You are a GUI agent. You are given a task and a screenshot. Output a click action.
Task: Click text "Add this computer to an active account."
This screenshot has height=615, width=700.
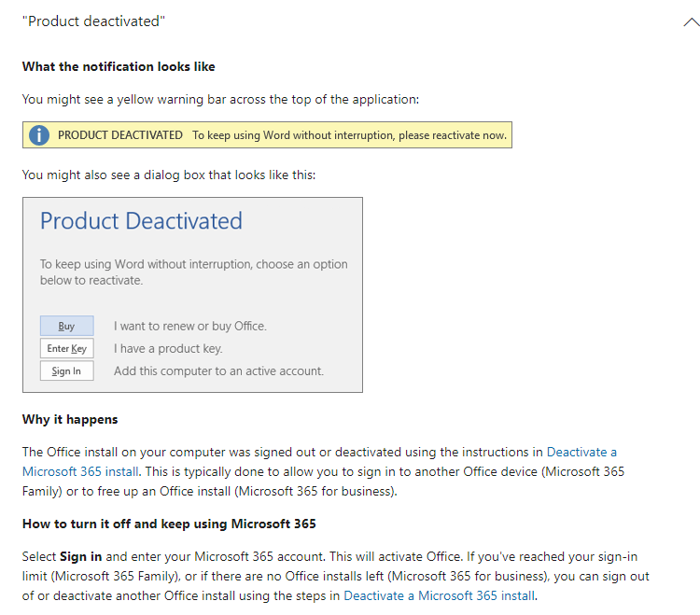coord(218,370)
